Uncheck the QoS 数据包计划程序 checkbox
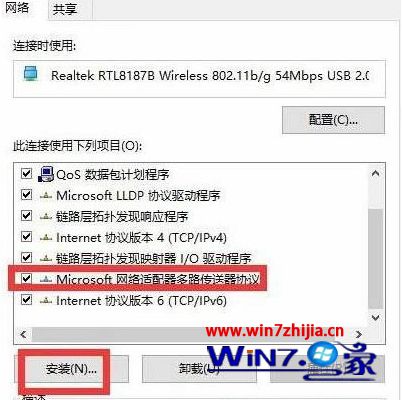This screenshot has height=400, width=402. 26,173
